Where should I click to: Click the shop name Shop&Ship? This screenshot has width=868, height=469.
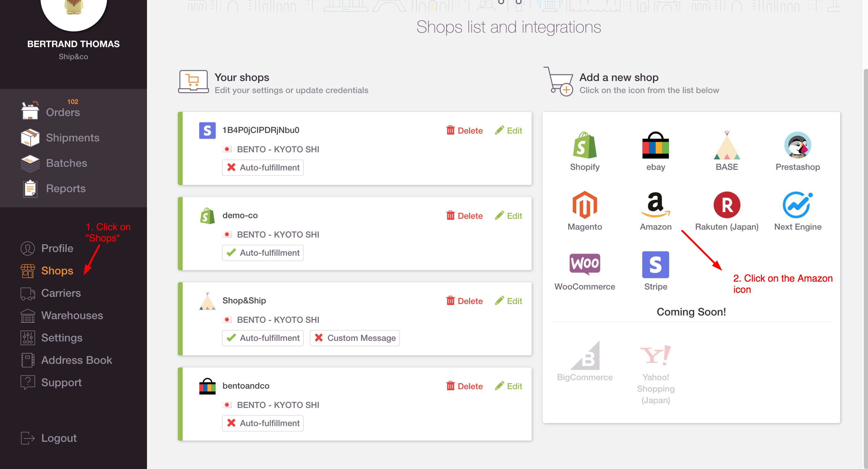(x=244, y=300)
